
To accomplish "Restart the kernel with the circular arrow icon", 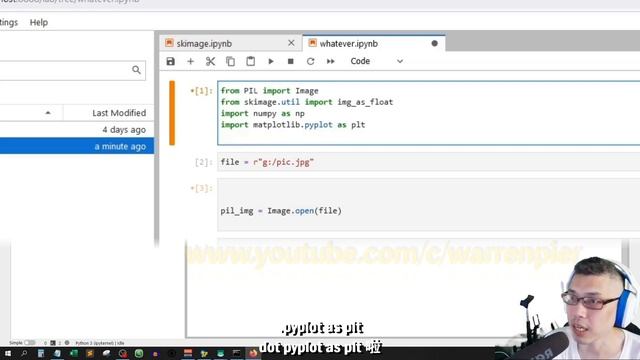I will point(311,61).
